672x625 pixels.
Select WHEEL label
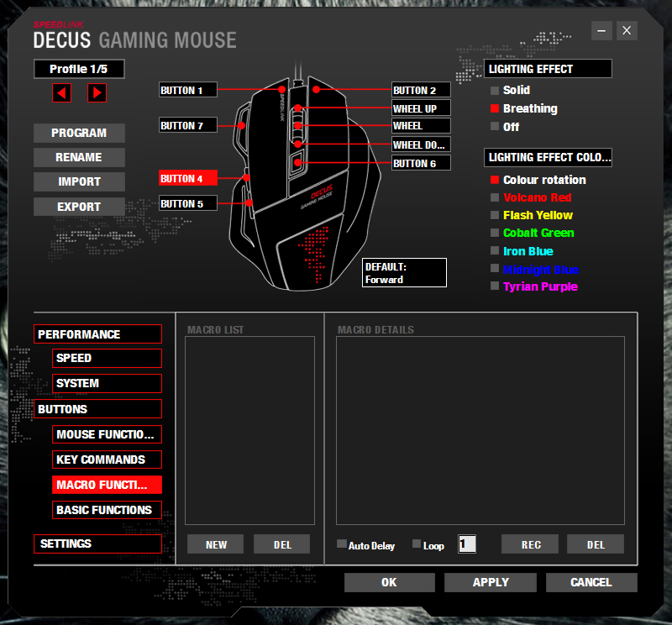coord(421,126)
